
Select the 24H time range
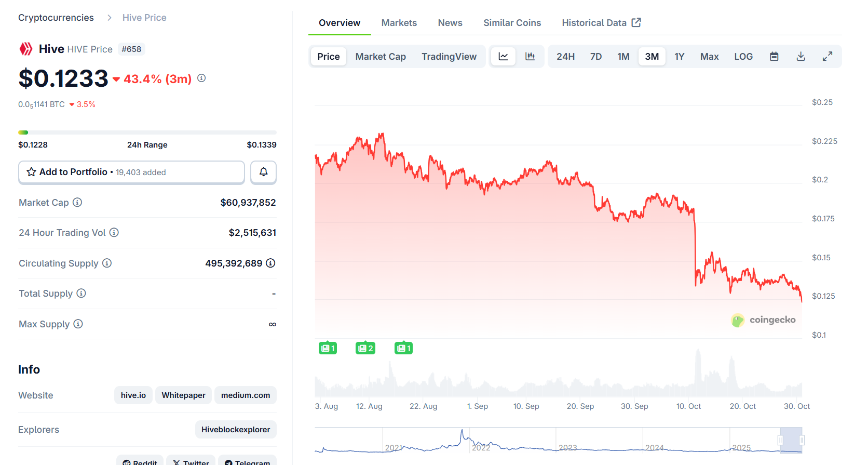[565, 56]
